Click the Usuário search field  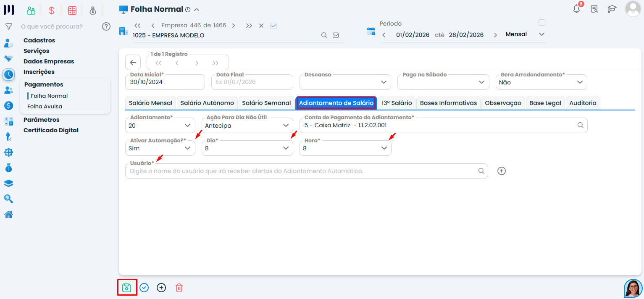pyautogui.click(x=307, y=171)
